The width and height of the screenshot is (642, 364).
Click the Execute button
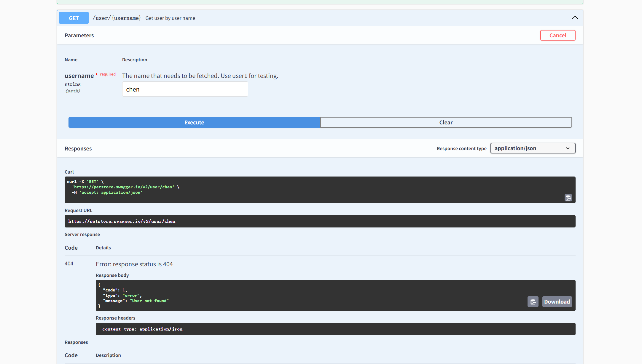194,123
